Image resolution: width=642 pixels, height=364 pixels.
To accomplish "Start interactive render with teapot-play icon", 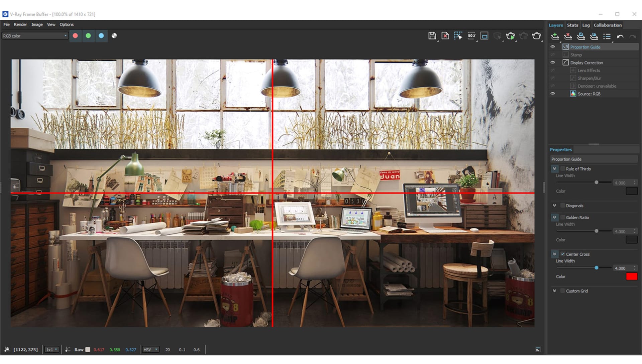I will (x=510, y=36).
